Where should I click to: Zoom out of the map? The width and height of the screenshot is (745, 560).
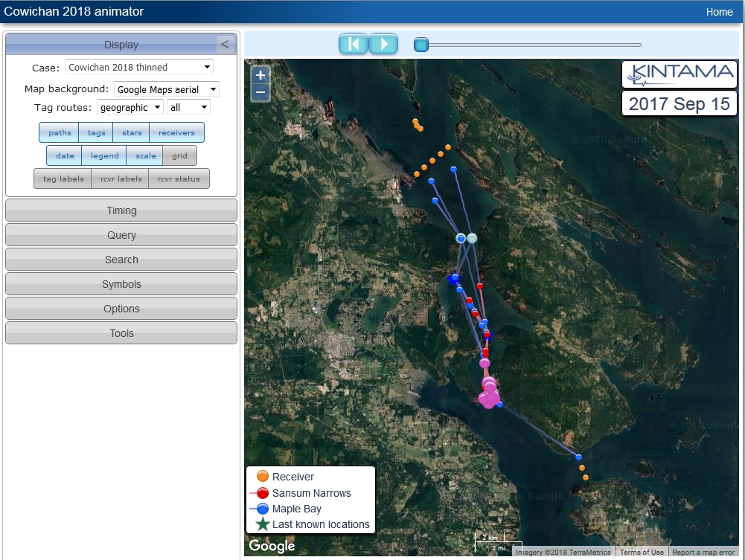coord(260,92)
